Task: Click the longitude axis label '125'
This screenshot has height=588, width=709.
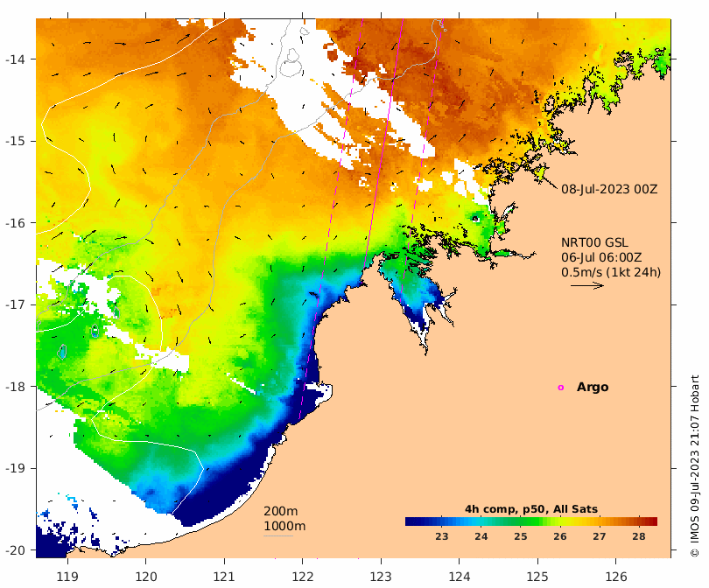Action: pyautogui.click(x=537, y=577)
